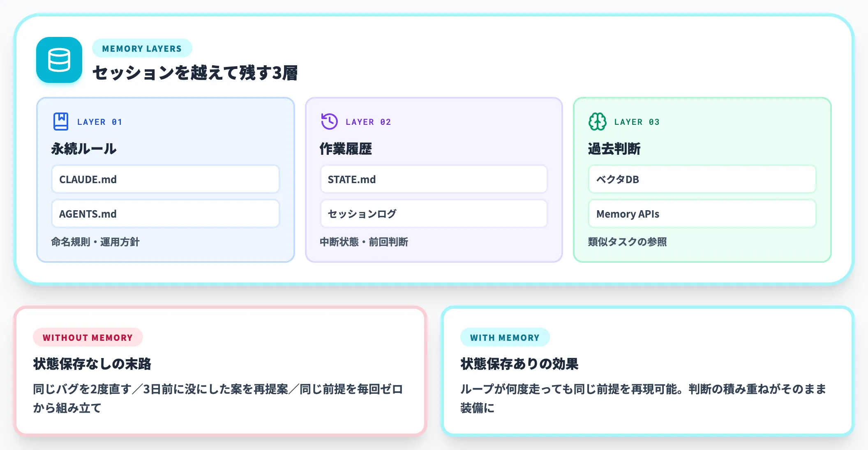Click the heading 状態保存ありの効果
This screenshot has height=450, width=868.
pos(519,364)
